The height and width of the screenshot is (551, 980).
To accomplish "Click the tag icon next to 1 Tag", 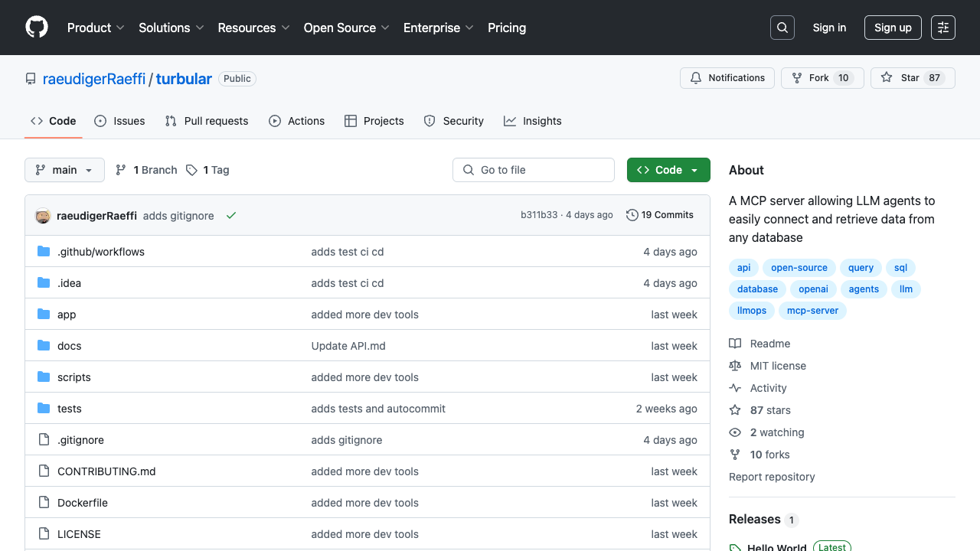I will 191,170.
